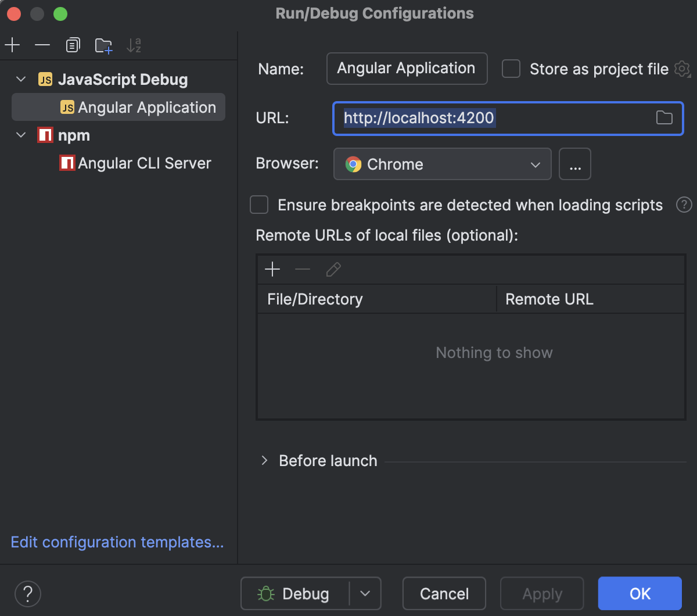Expand the Before launch section
This screenshot has width=697, height=616.
[x=265, y=460]
